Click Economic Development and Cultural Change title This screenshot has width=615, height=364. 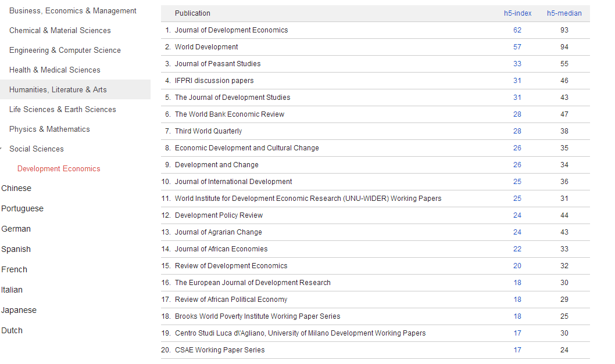pos(246,148)
